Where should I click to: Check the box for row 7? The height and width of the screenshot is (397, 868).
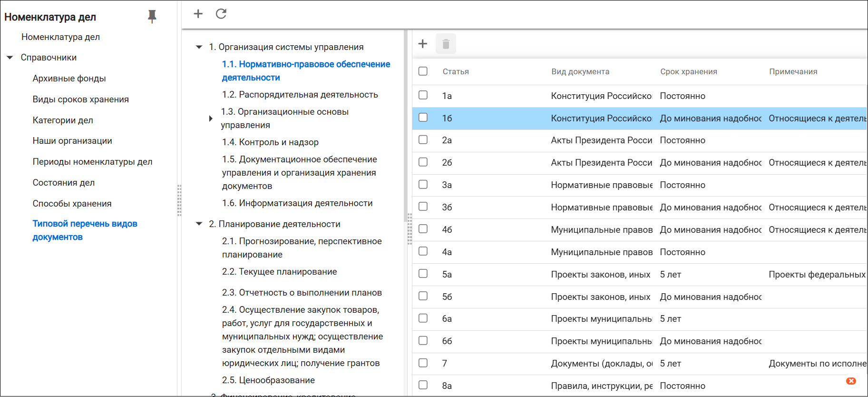423,363
